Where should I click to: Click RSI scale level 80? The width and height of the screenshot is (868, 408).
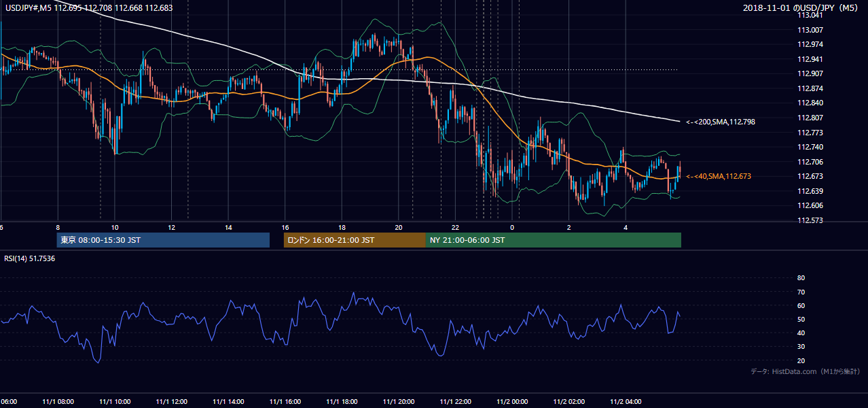801,278
